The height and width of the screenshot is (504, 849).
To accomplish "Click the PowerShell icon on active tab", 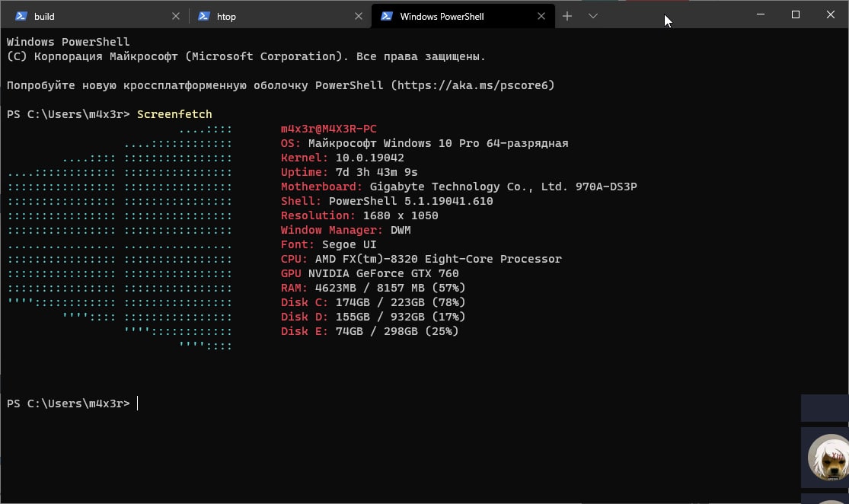I will [387, 16].
